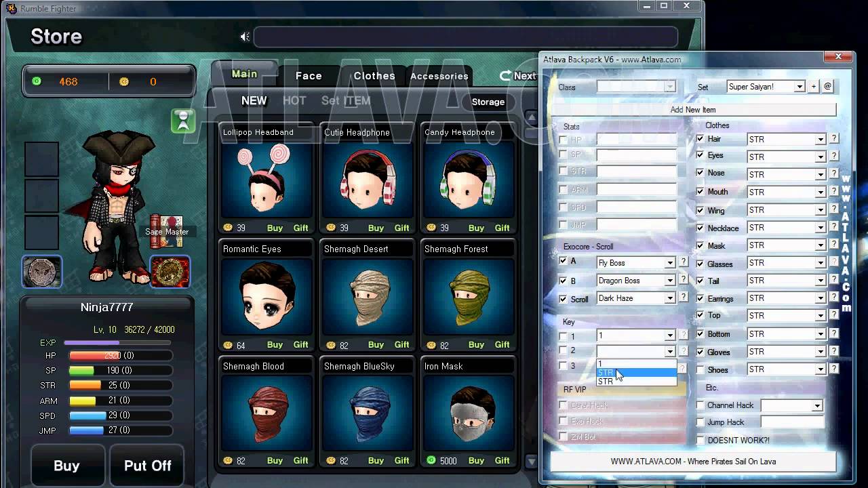Select the Romantic Eyes item image
Viewport: 868px width, 488px height.
point(267,297)
